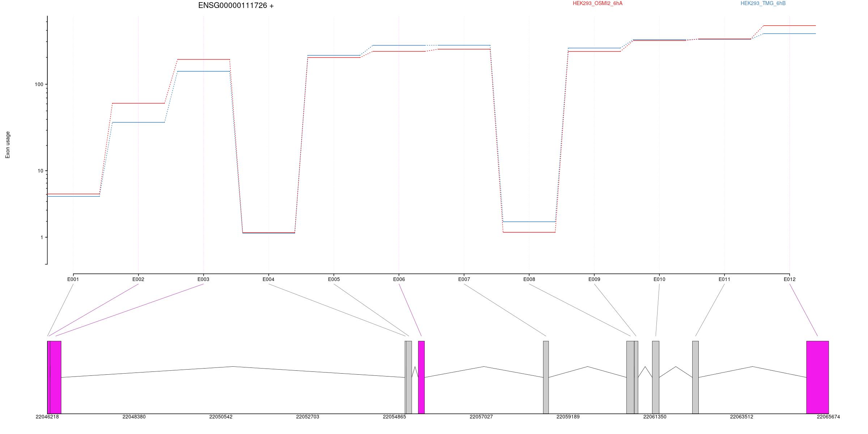Click the red line segment above E012

point(790,26)
